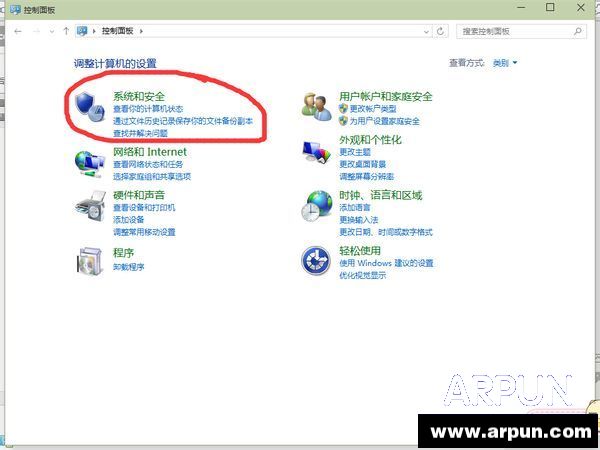Open the 系统和安全 shield icon
This screenshot has height=450, width=600.
tap(90, 107)
